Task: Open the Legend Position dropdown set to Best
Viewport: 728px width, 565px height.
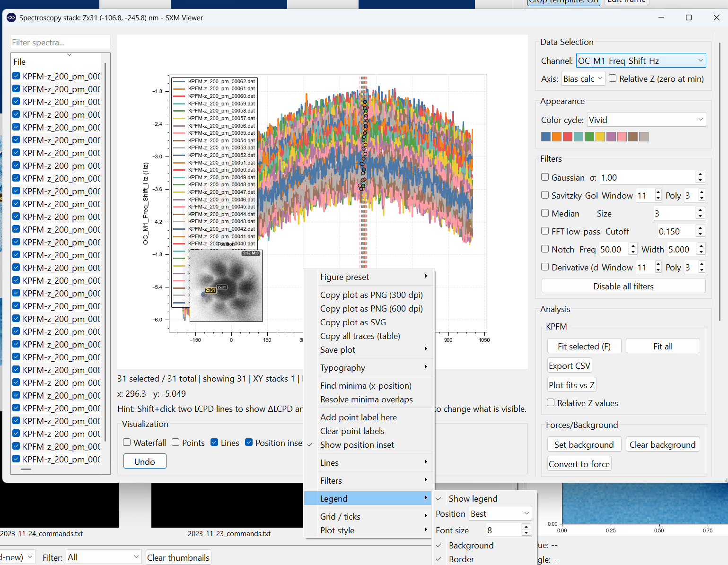Action: [x=500, y=513]
